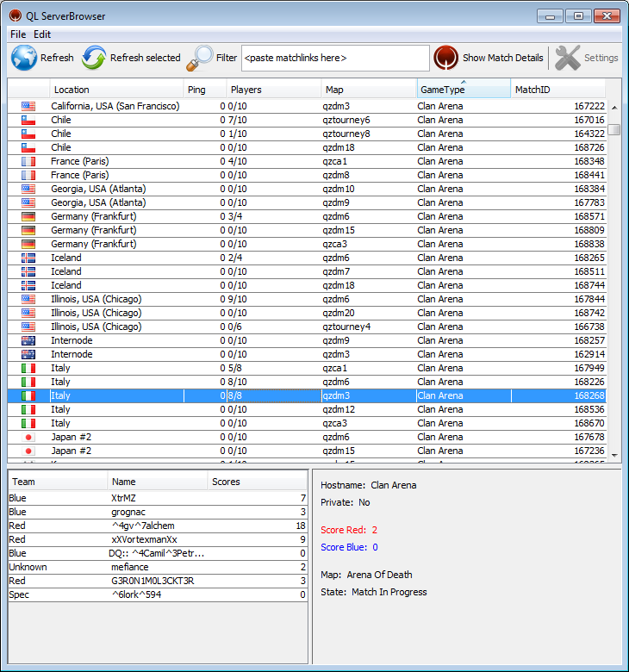Open Settings wrench icon

tap(568, 58)
